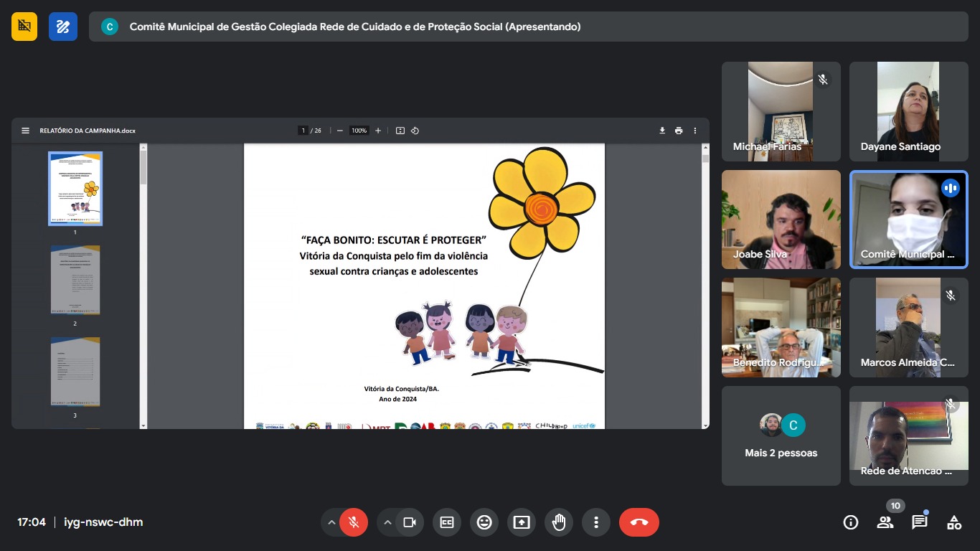Click the emoji reaction button

click(484, 522)
